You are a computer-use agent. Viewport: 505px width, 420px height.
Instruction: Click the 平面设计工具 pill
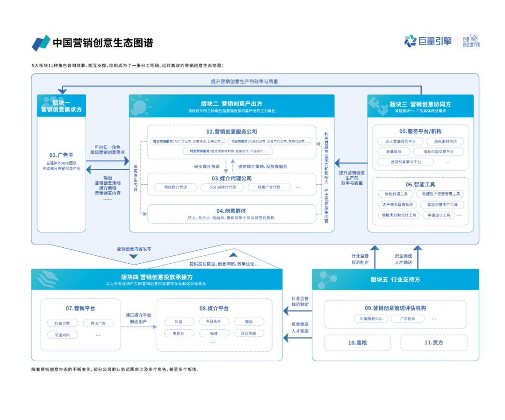click(438, 215)
